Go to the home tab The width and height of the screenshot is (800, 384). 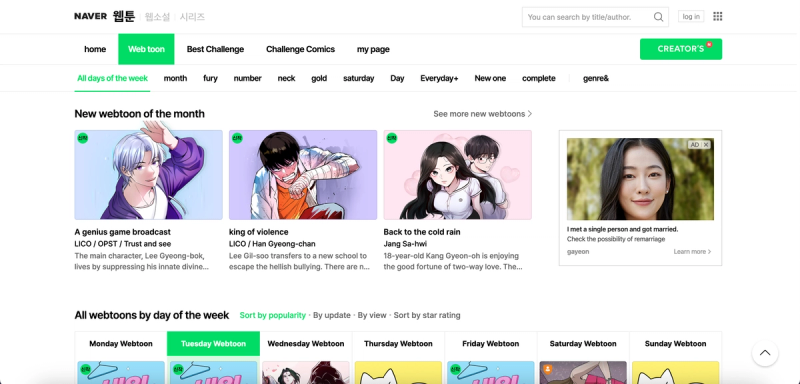[x=95, y=49]
